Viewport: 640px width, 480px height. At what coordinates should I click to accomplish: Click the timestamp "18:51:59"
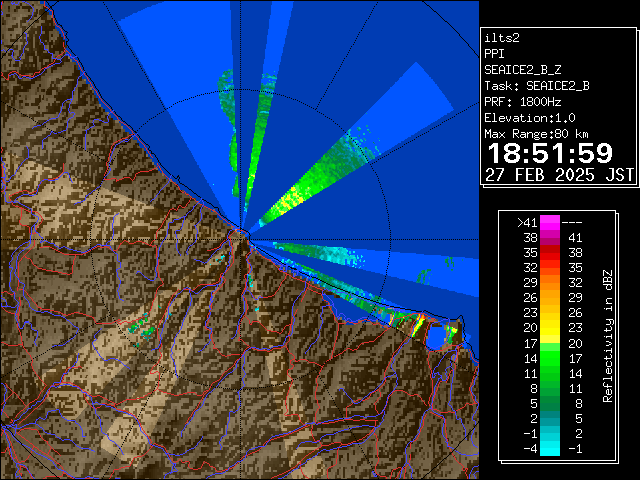[550, 153]
